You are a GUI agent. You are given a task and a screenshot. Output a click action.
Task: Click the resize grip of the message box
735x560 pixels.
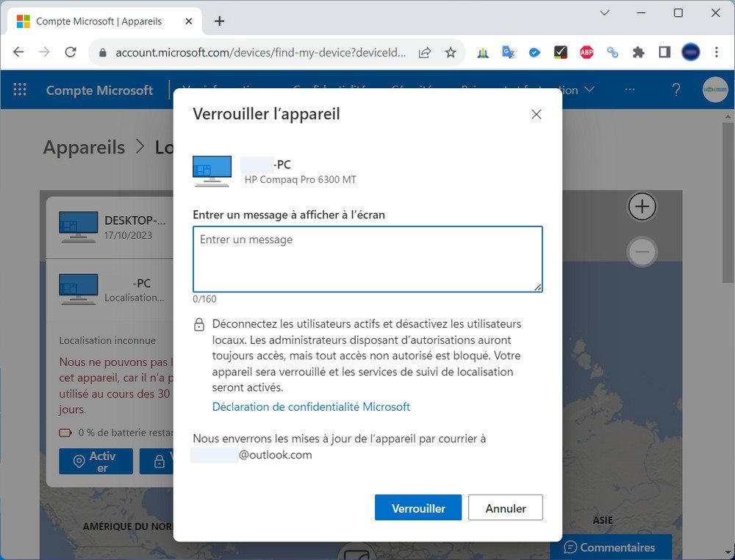pyautogui.click(x=538, y=287)
